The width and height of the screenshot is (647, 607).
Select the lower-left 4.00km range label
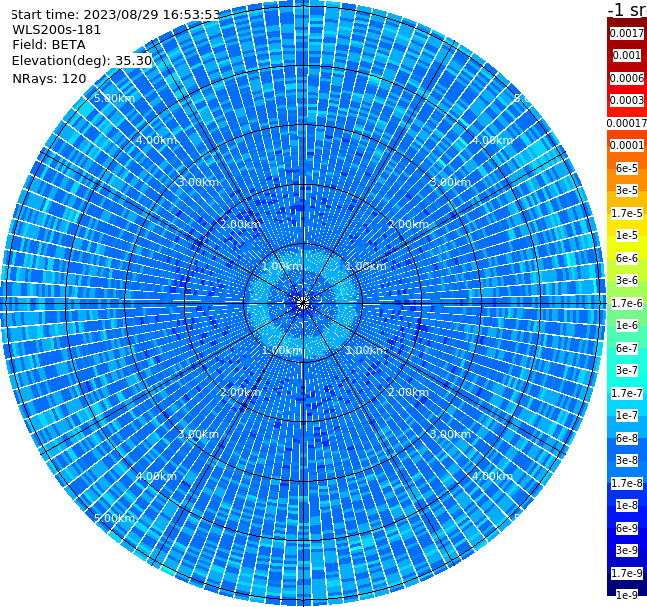156,476
